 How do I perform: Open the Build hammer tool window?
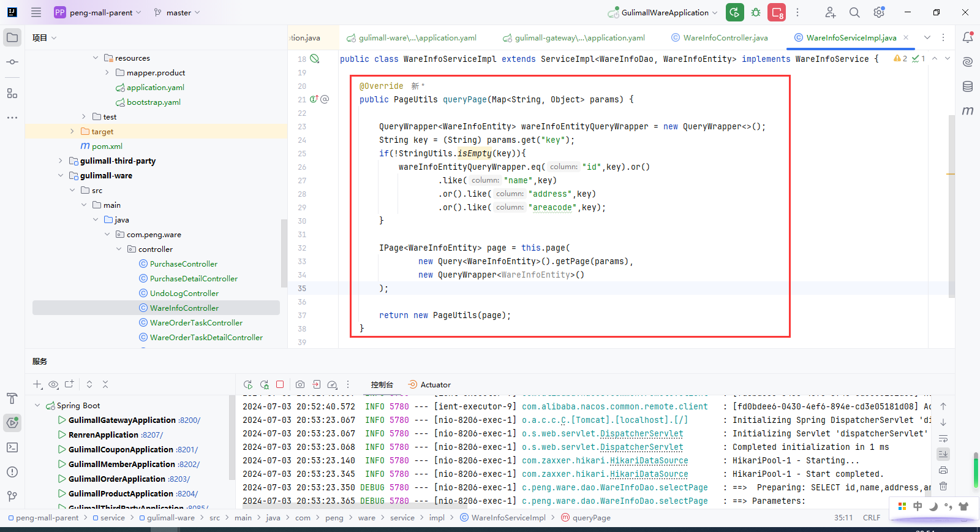12,398
